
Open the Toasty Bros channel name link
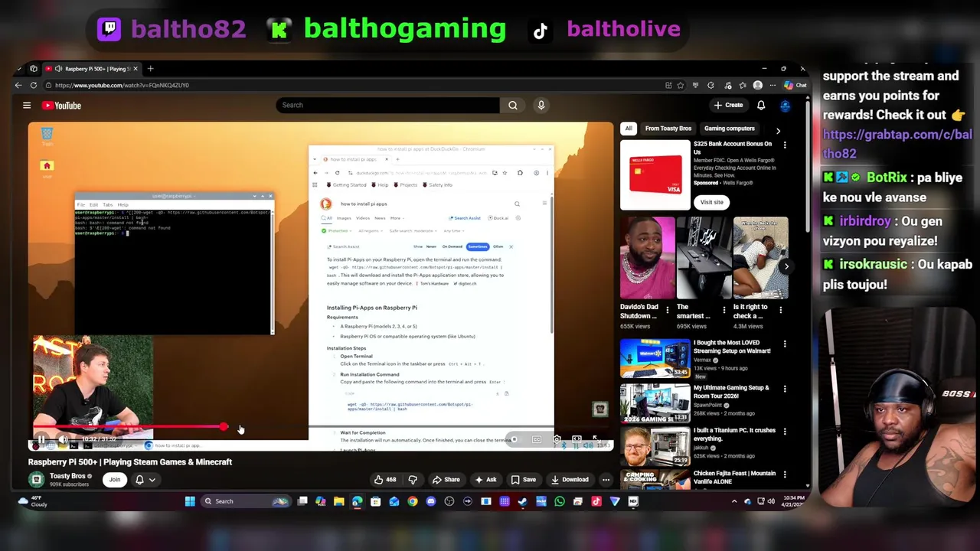pos(67,476)
